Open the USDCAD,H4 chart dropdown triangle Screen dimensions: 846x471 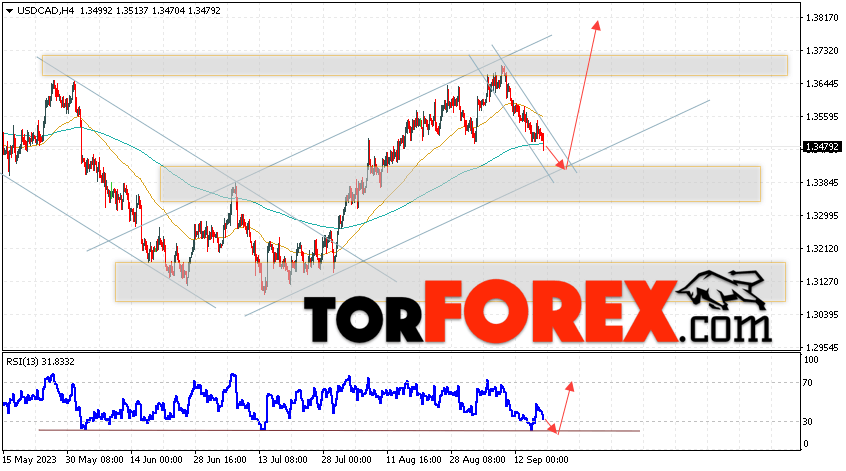(x=9, y=11)
